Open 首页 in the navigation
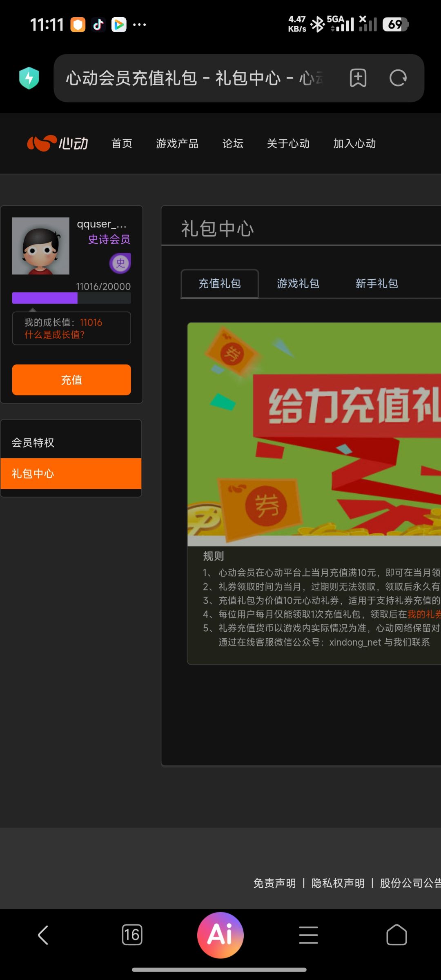The height and width of the screenshot is (980, 441). pos(122,144)
